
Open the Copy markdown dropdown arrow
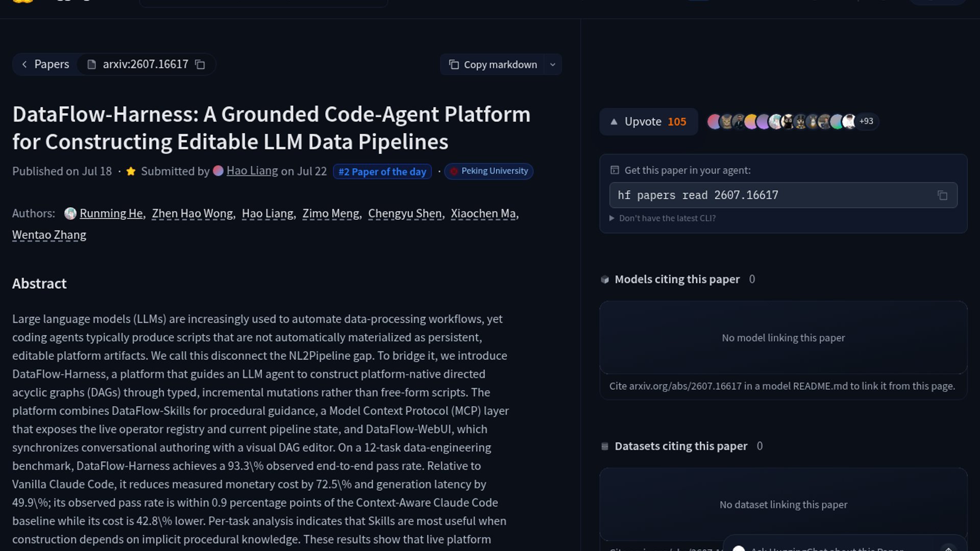[x=553, y=64]
